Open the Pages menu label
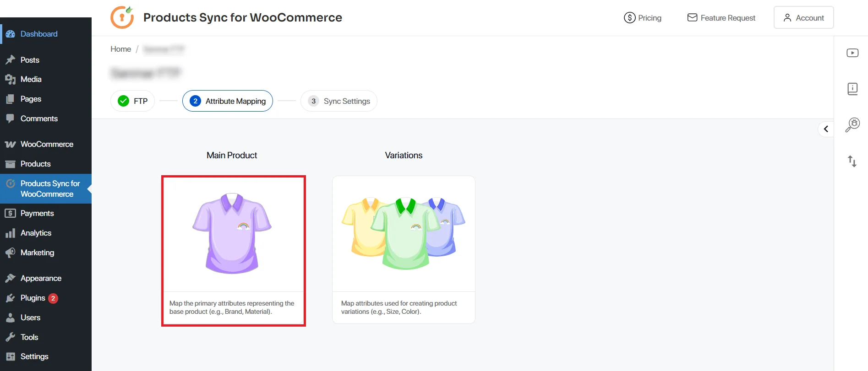868x371 pixels. (x=31, y=99)
